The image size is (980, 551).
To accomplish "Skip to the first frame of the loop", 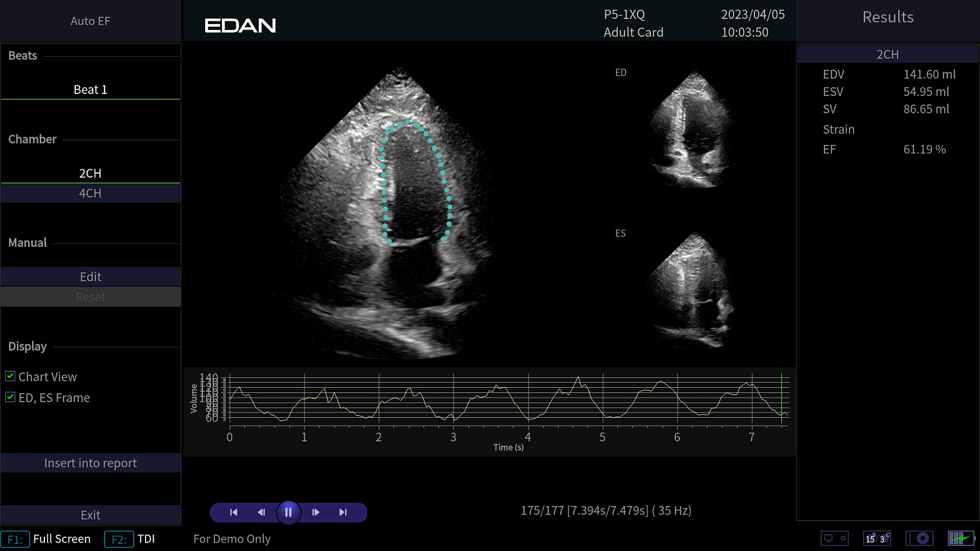I will 233,512.
